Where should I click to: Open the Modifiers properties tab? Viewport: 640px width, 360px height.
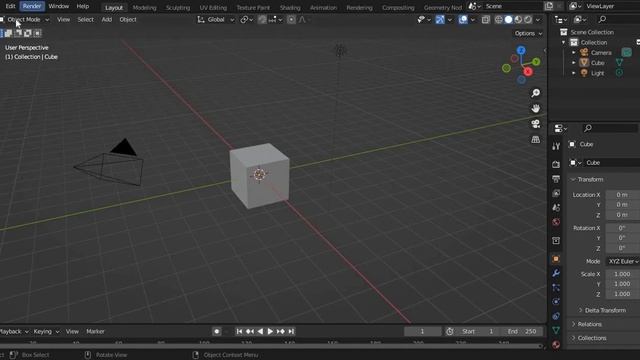click(x=556, y=273)
